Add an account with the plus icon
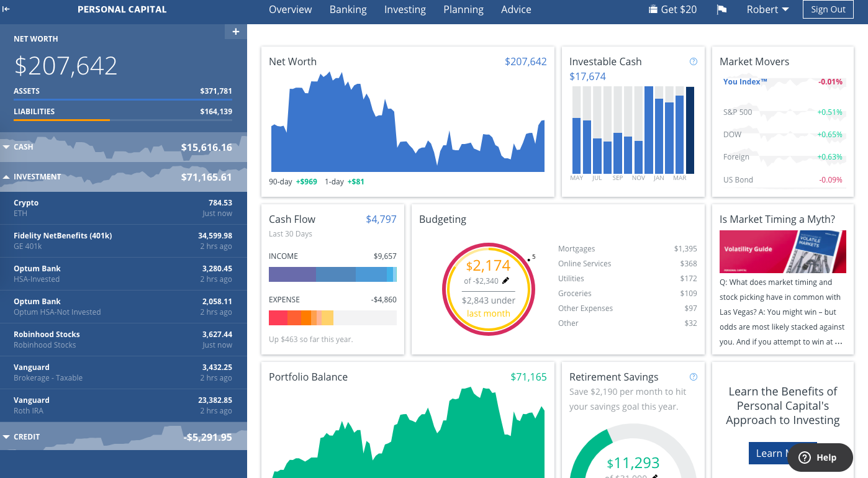The width and height of the screenshot is (868, 478). coord(236,32)
